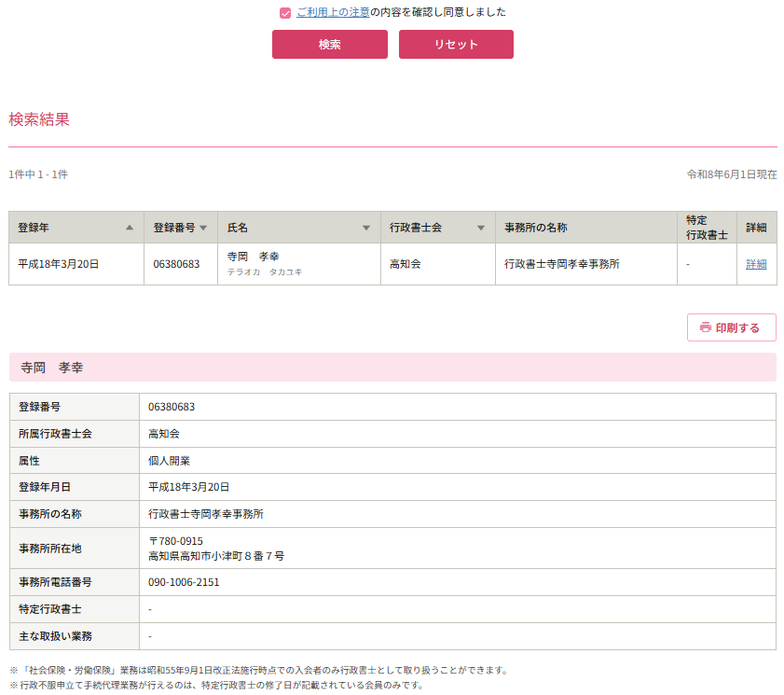Select 高知会 in the results row
Screen dimensions: 784x695
405,264
